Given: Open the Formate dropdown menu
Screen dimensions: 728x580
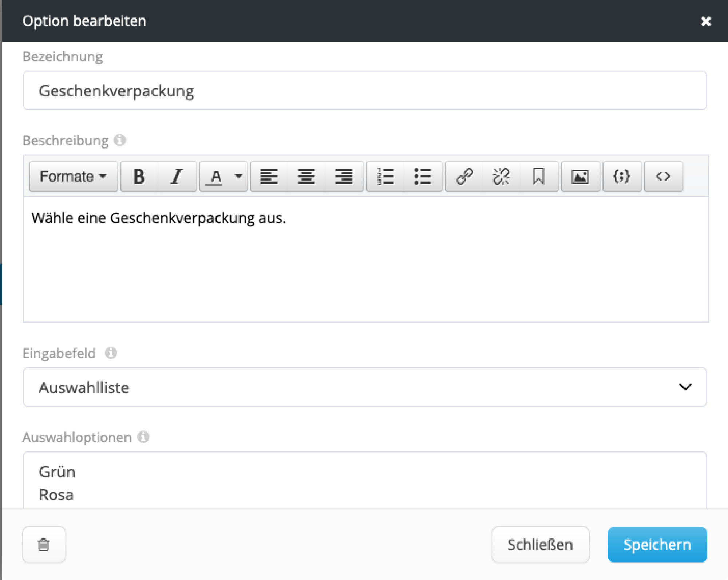Looking at the screenshot, I should 73,177.
